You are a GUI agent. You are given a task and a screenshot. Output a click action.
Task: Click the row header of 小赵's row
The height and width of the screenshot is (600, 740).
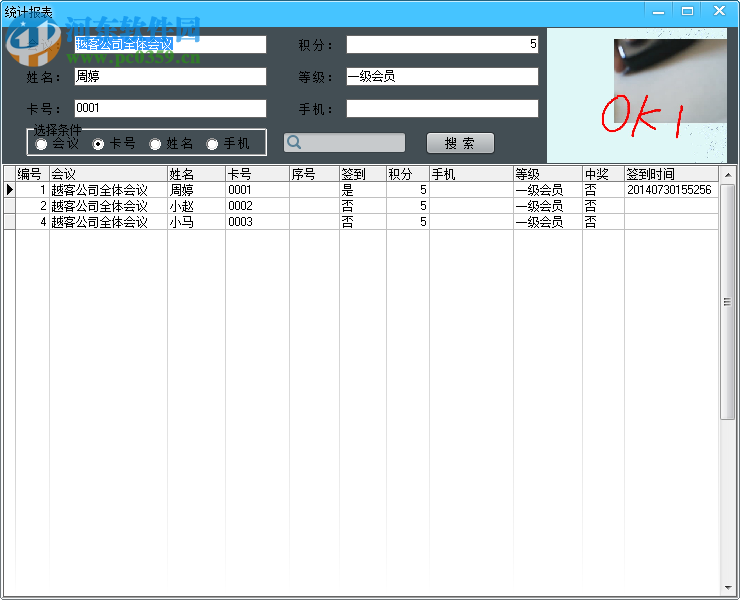9,206
